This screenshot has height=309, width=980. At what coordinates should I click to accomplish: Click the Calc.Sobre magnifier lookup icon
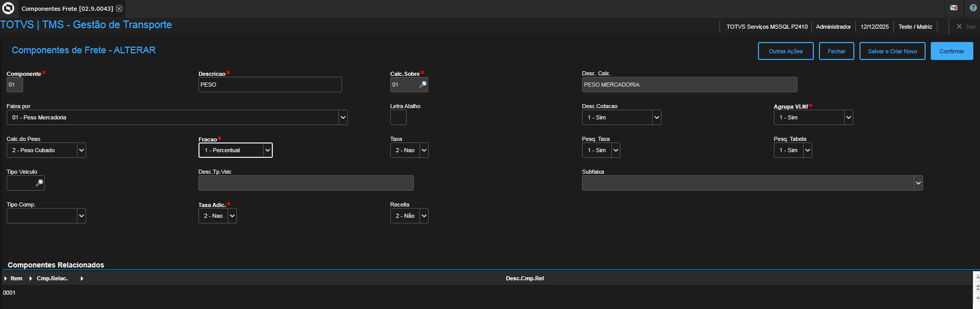(x=423, y=85)
